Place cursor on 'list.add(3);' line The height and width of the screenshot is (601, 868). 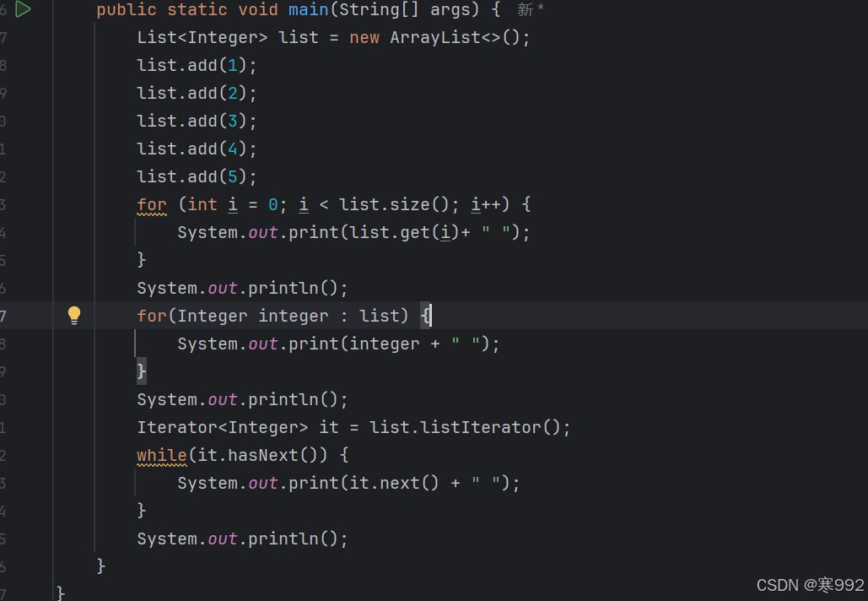coord(195,120)
